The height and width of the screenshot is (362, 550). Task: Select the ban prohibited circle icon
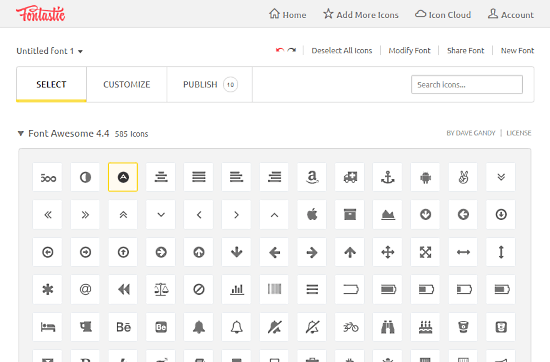(x=199, y=290)
